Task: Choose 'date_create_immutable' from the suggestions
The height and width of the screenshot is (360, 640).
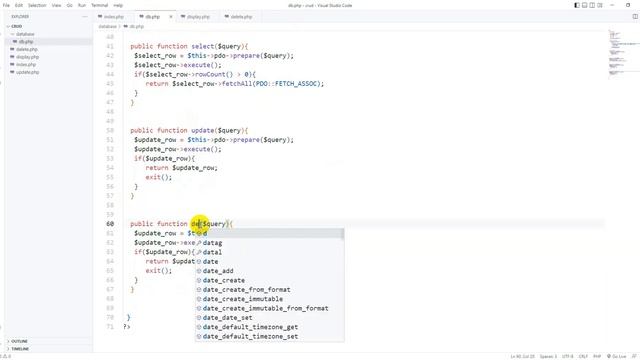Action: tap(269, 299)
